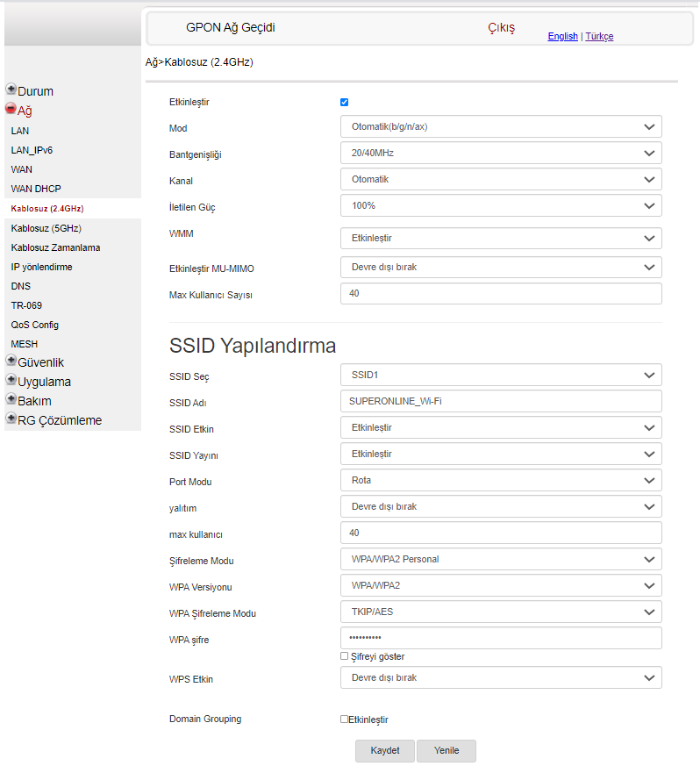The height and width of the screenshot is (766, 700).
Task: Collapse the Ağ section minus icon
Action: tap(11, 110)
